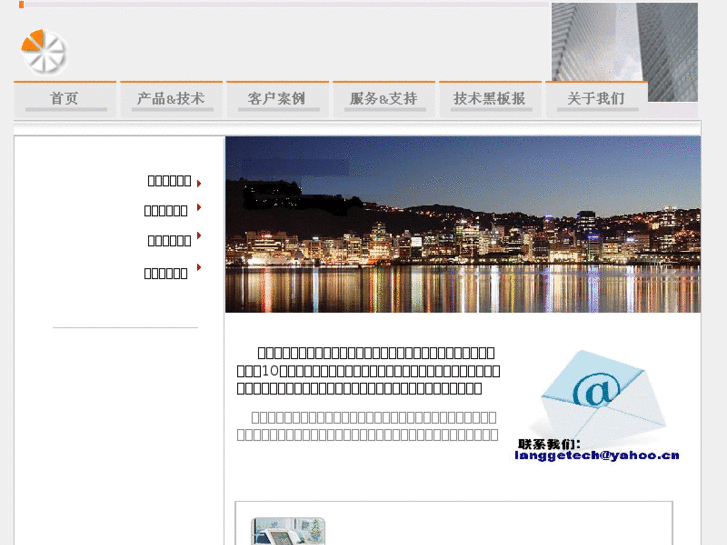Click the first sidebar menu link

click(169, 181)
